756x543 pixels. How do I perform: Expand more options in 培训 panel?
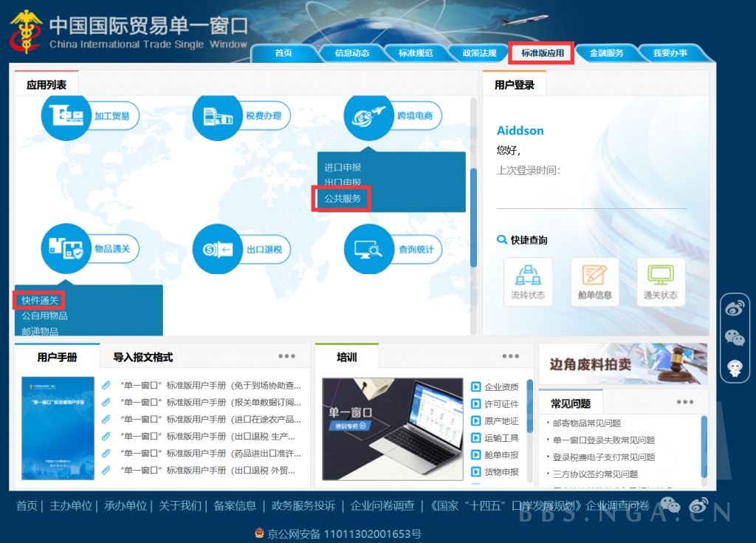(511, 356)
